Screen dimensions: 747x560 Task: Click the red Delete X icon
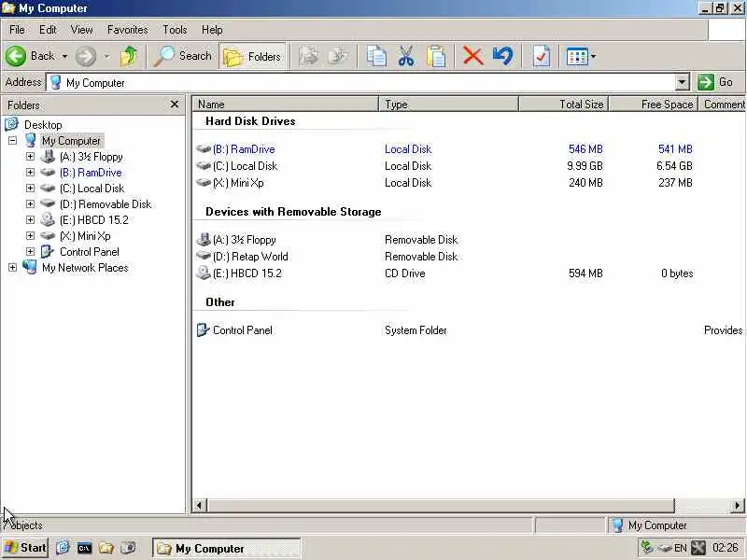tap(472, 56)
